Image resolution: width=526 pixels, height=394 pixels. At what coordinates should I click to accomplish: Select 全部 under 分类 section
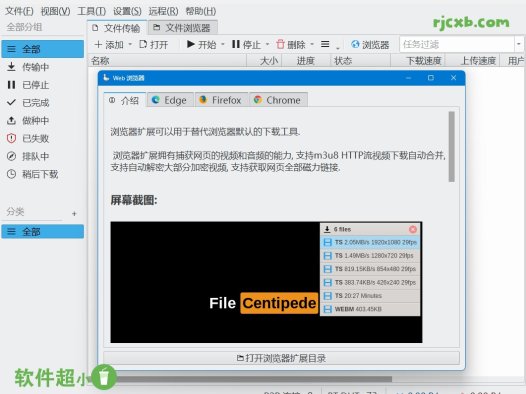point(43,232)
